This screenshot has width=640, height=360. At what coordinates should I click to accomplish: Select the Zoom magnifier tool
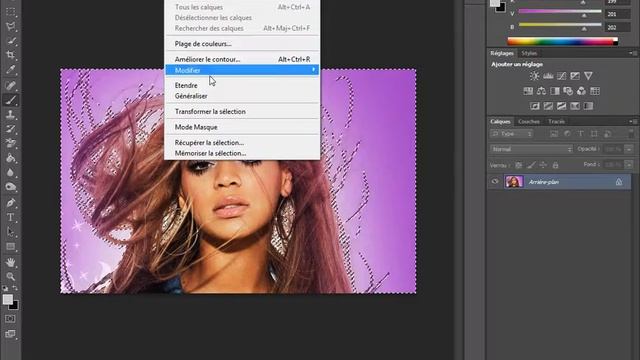(x=11, y=276)
